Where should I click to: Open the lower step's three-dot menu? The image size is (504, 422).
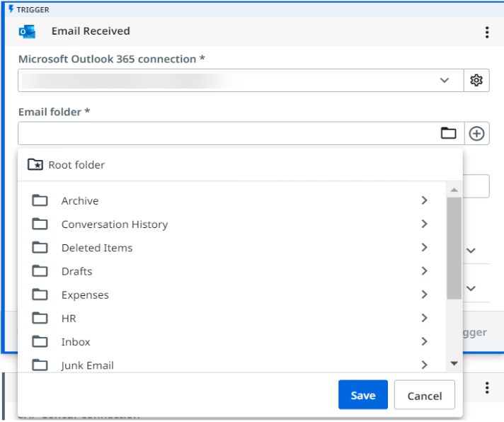click(x=486, y=388)
